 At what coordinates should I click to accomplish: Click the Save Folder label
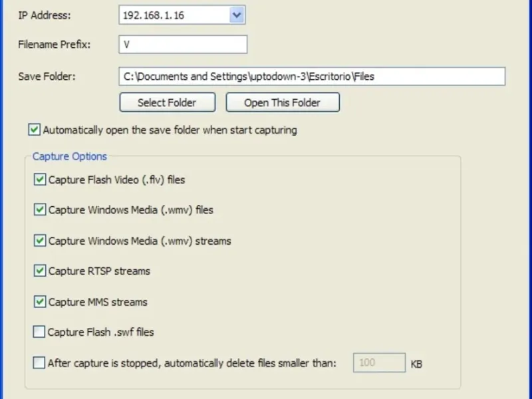(x=47, y=76)
